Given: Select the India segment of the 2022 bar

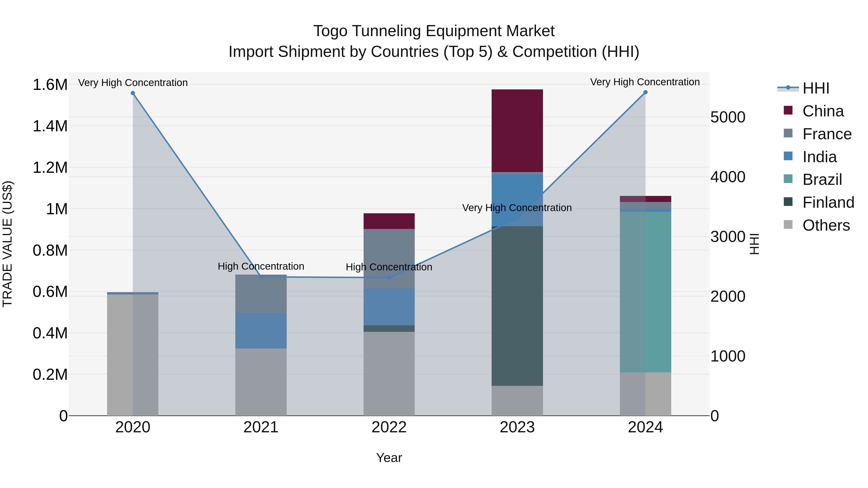Looking at the screenshot, I should click(x=389, y=307).
